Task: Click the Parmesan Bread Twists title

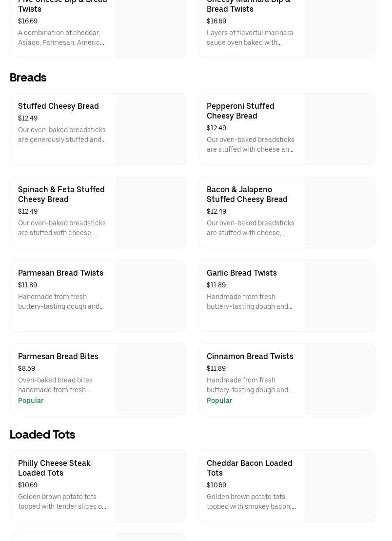Action: click(60, 273)
